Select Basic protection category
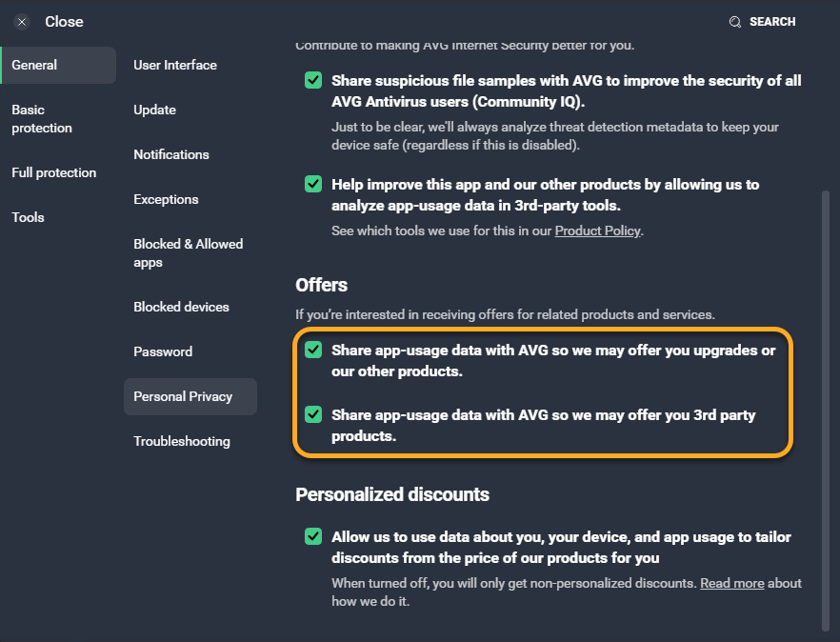Image resolution: width=840 pixels, height=642 pixels. [x=42, y=119]
